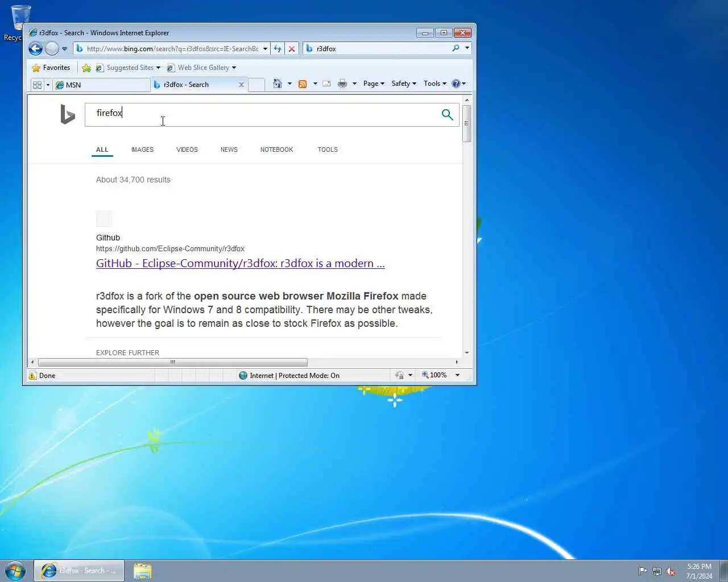Open the GitHub Eclipse-Community/r3dfox result link
The height and width of the screenshot is (582, 728).
pos(240,263)
